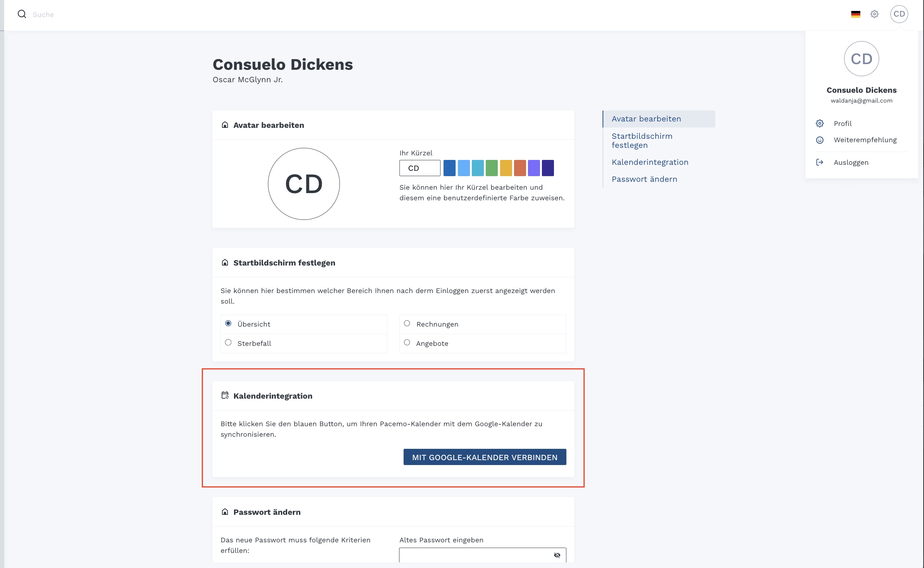Open the German flag language selector

pos(855,14)
